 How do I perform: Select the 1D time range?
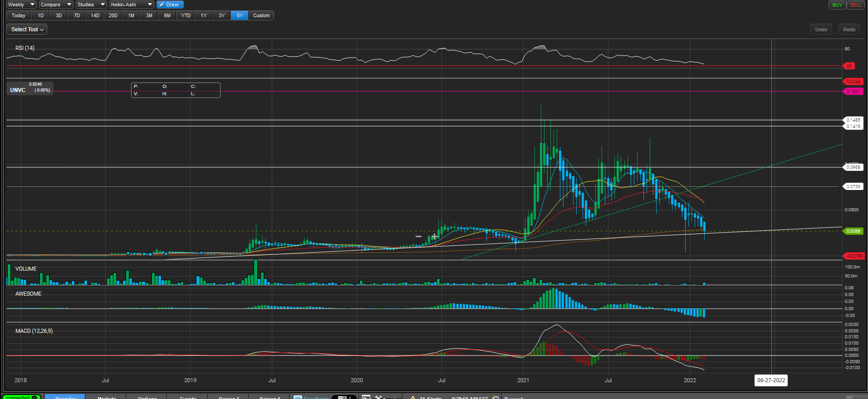coord(40,15)
